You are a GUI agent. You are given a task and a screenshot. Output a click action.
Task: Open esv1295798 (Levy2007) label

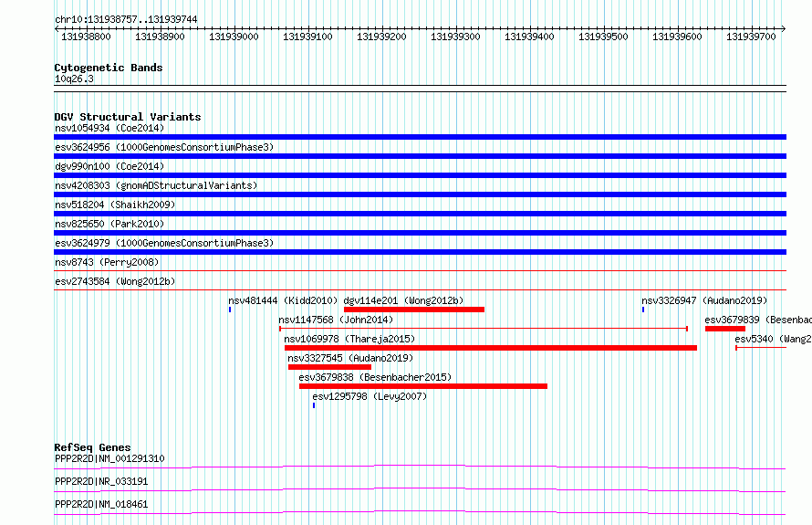pyautogui.click(x=370, y=396)
